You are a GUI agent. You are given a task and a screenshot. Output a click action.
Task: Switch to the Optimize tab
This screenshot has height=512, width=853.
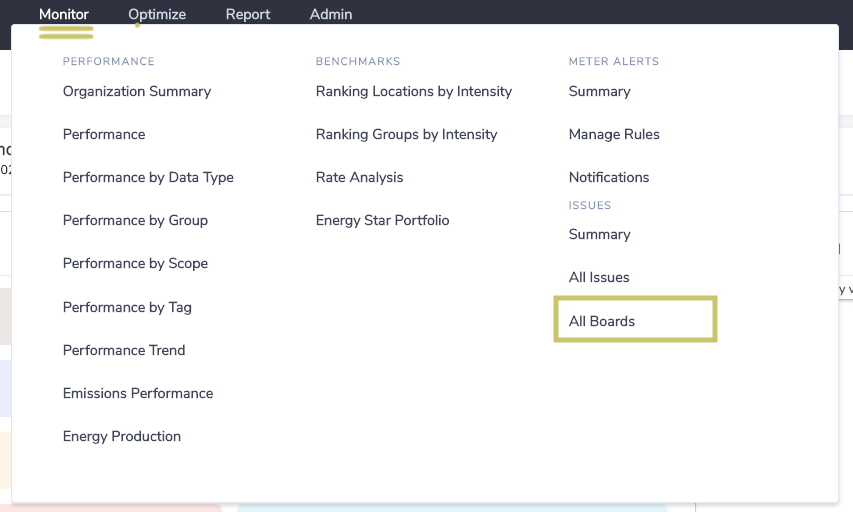point(157,14)
